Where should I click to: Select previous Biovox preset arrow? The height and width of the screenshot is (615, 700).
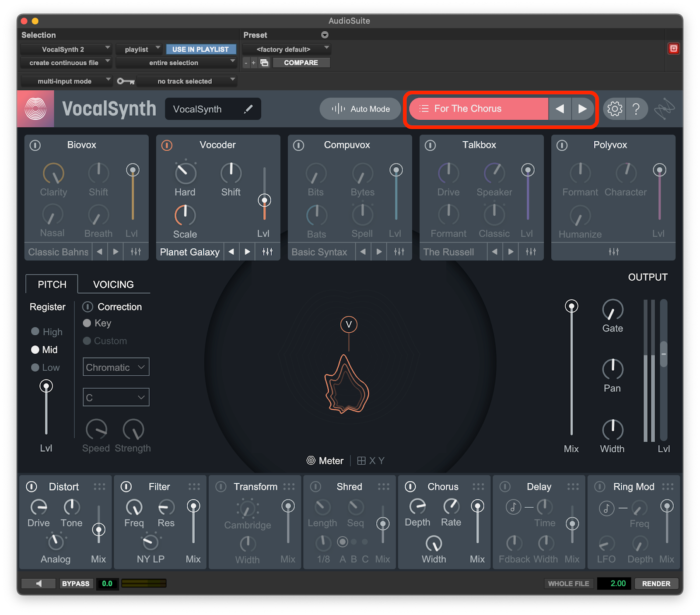pyautogui.click(x=100, y=252)
